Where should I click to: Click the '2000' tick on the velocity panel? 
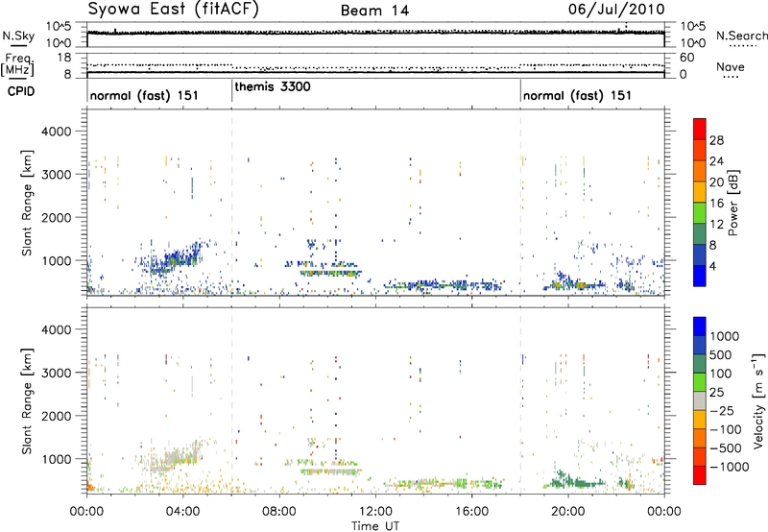click(x=56, y=416)
